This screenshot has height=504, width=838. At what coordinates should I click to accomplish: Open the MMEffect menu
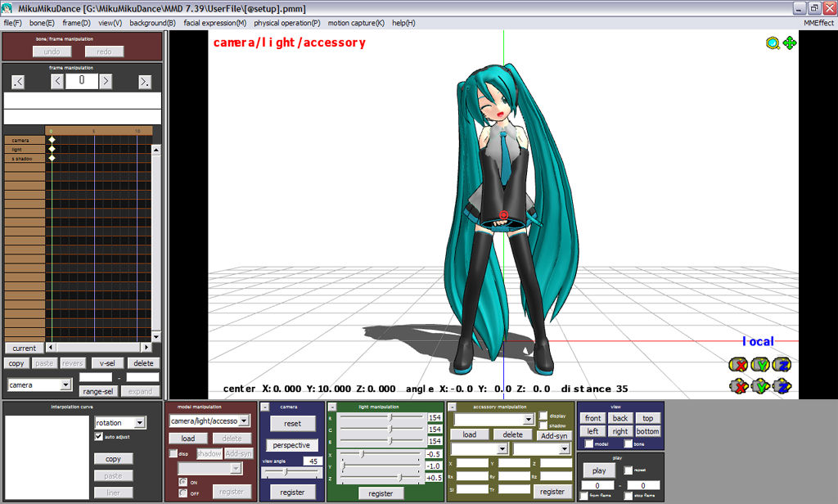(x=818, y=23)
